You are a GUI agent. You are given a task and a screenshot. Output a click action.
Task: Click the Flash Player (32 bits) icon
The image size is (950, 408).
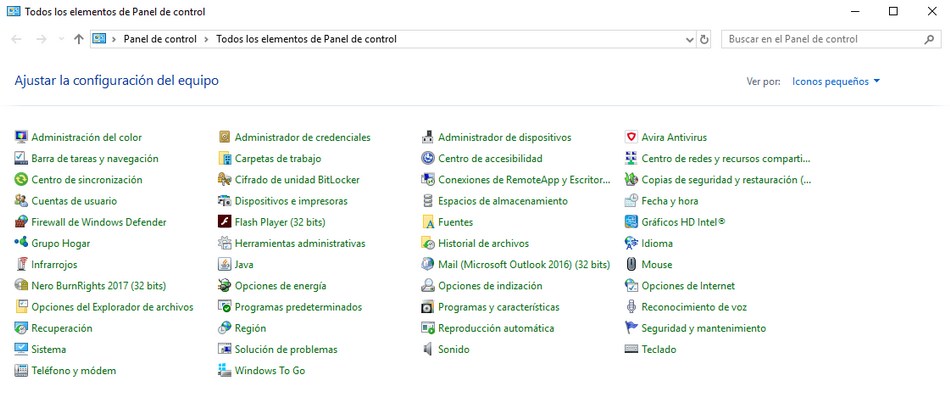click(x=225, y=222)
